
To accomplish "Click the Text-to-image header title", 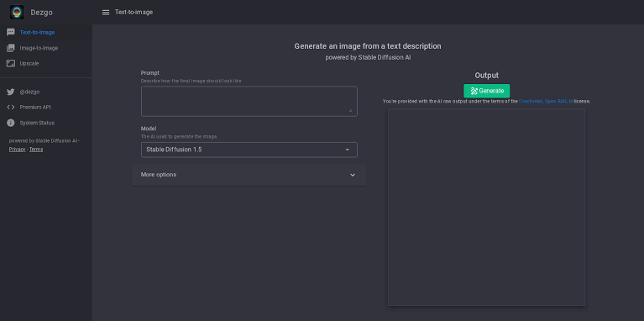I will click(x=134, y=13).
